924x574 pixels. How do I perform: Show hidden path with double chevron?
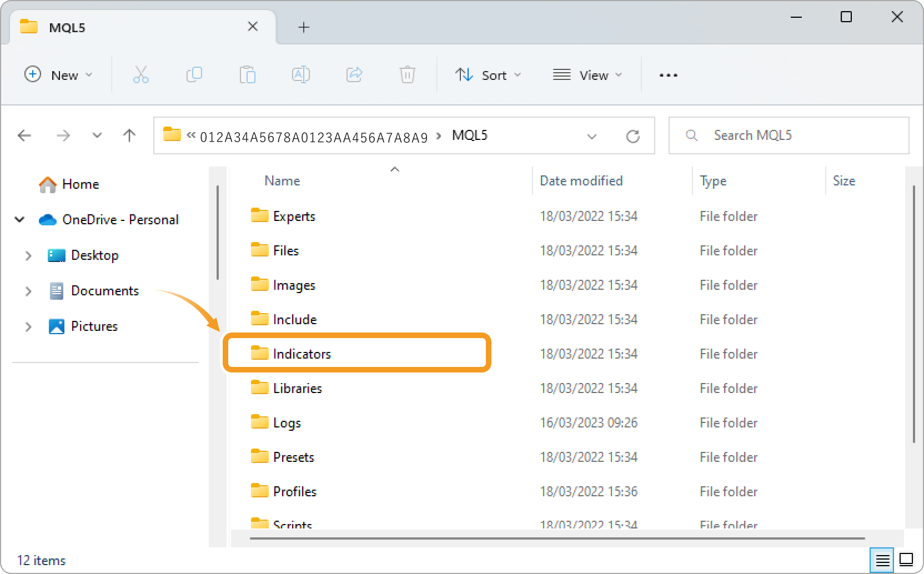(x=191, y=135)
